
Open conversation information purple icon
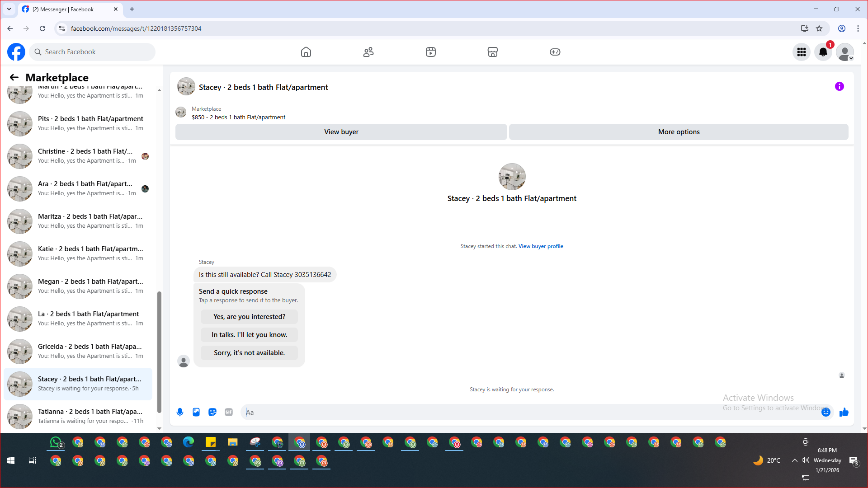click(x=840, y=86)
